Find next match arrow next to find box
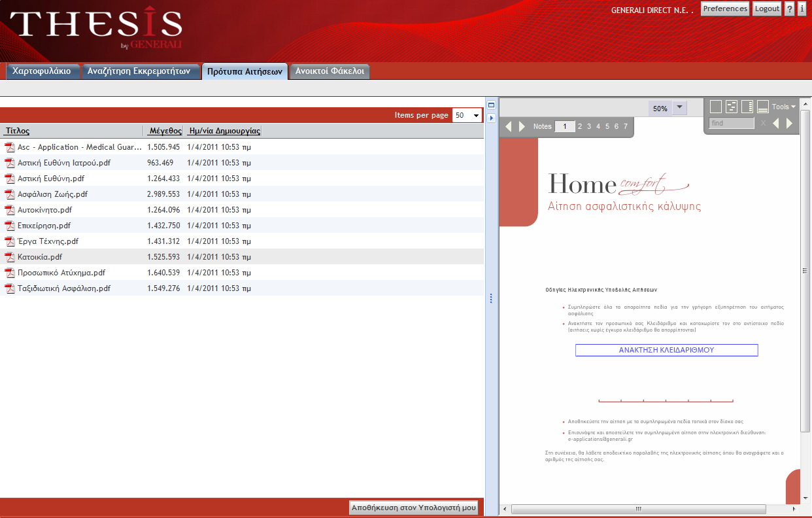The image size is (812, 518). 789,123
